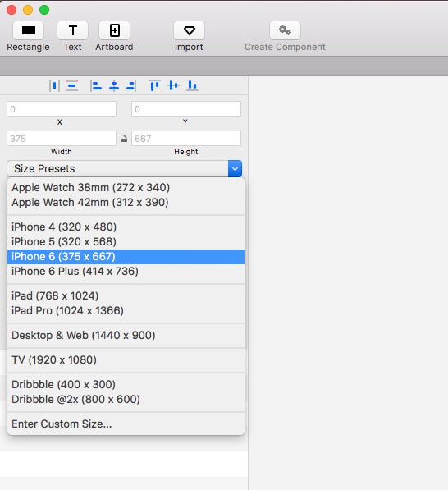Close the window with red button
This screenshot has height=490, width=448.
pos(11,10)
